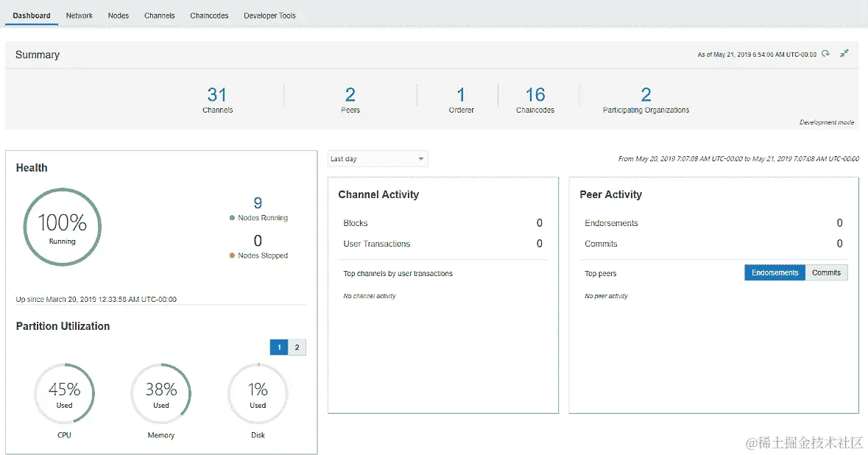Select the Chaincodes tab

click(x=209, y=15)
